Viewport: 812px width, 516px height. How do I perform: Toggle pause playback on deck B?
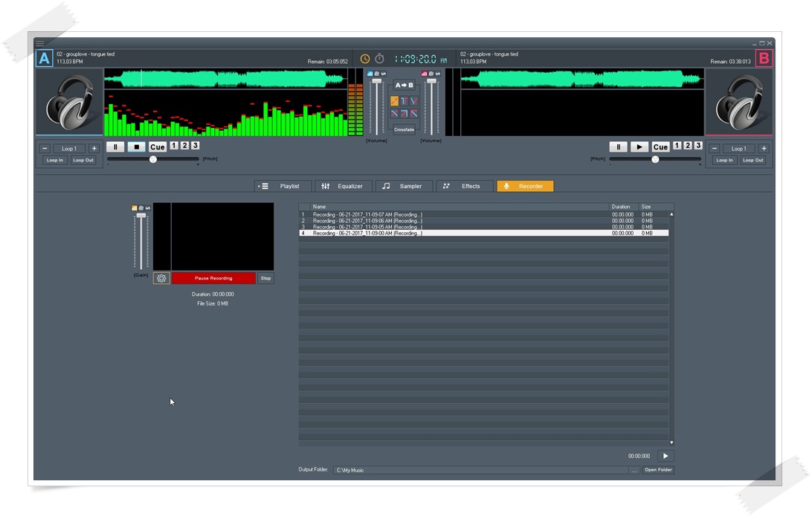coord(618,146)
